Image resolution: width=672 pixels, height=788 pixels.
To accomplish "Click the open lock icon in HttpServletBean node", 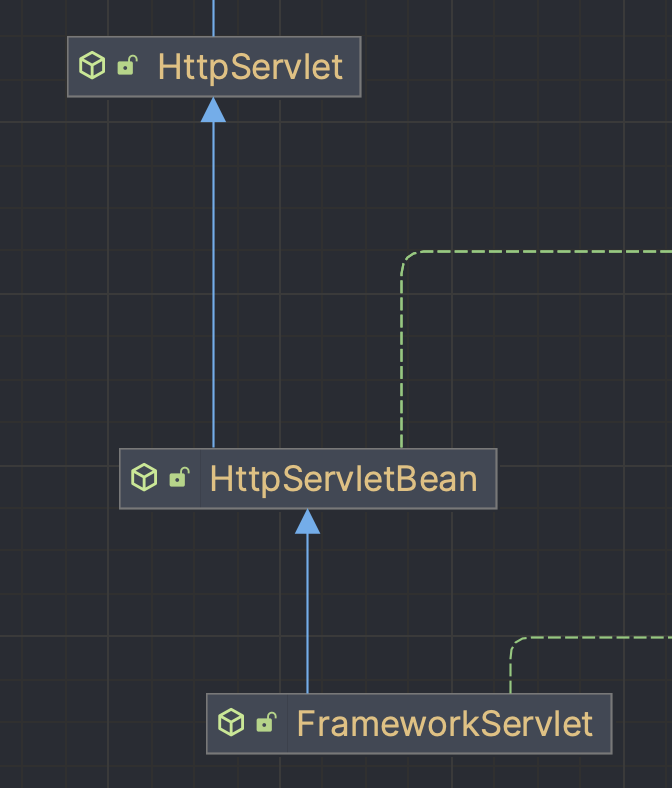I will [x=179, y=477].
